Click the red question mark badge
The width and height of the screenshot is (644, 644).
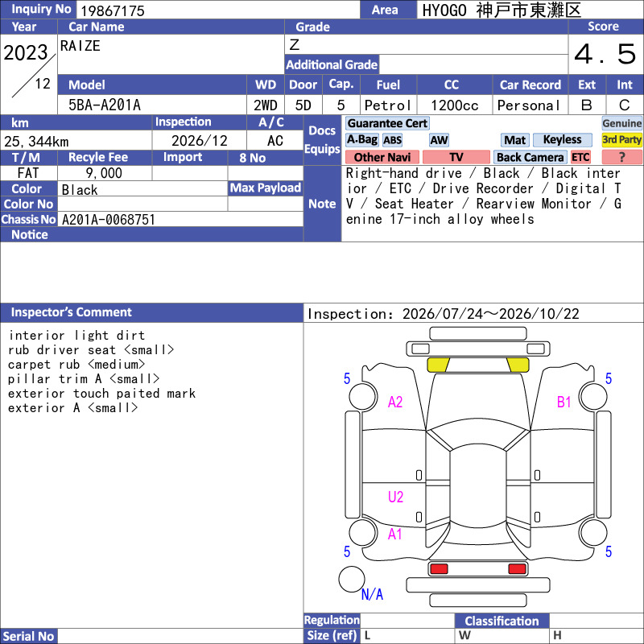tap(621, 157)
